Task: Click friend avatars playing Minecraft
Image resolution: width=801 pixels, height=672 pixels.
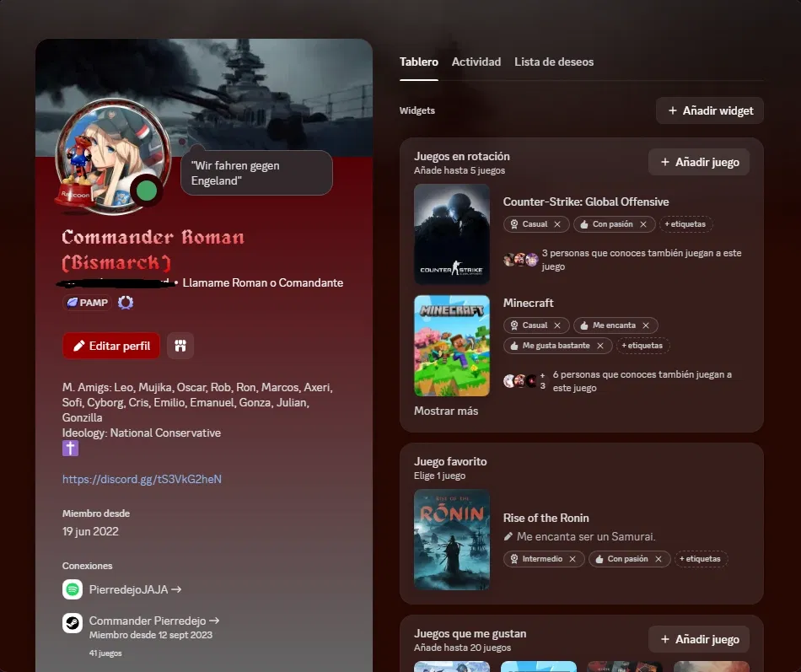Action: pos(524,381)
